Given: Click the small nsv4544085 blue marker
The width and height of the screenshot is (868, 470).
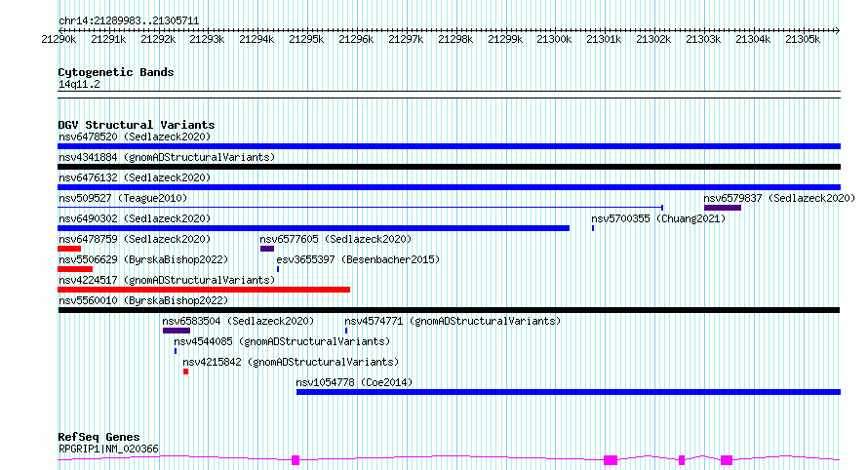Looking at the screenshot, I should tap(176, 351).
